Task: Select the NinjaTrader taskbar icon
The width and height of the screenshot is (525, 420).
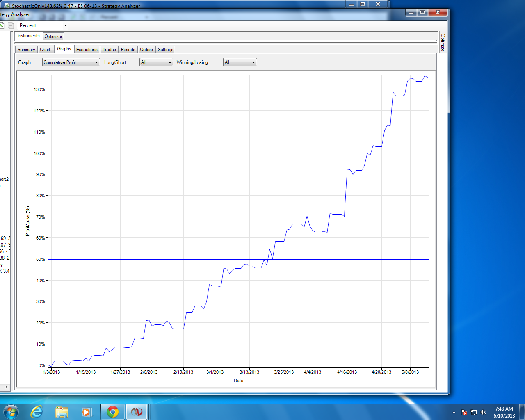Action: click(137, 412)
